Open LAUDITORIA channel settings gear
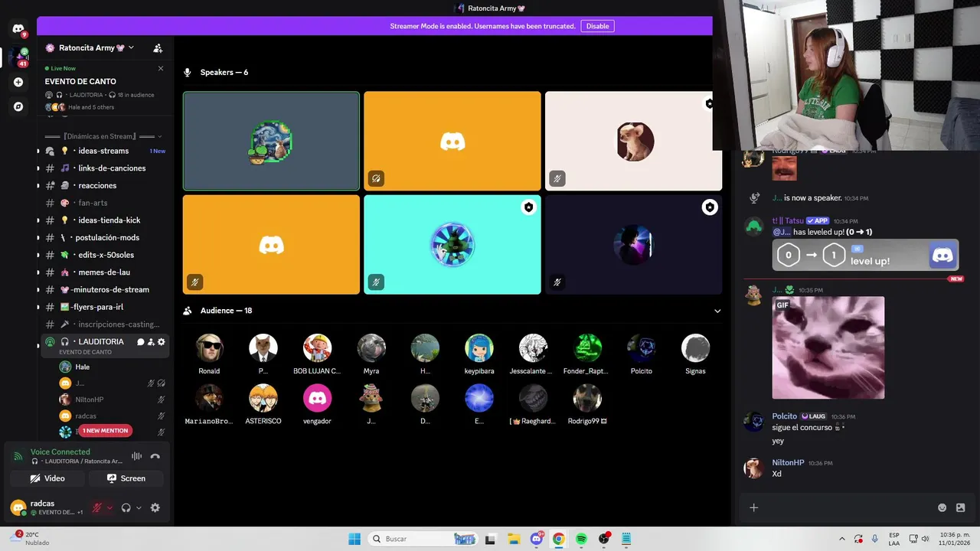The width and height of the screenshot is (980, 551). tap(161, 342)
